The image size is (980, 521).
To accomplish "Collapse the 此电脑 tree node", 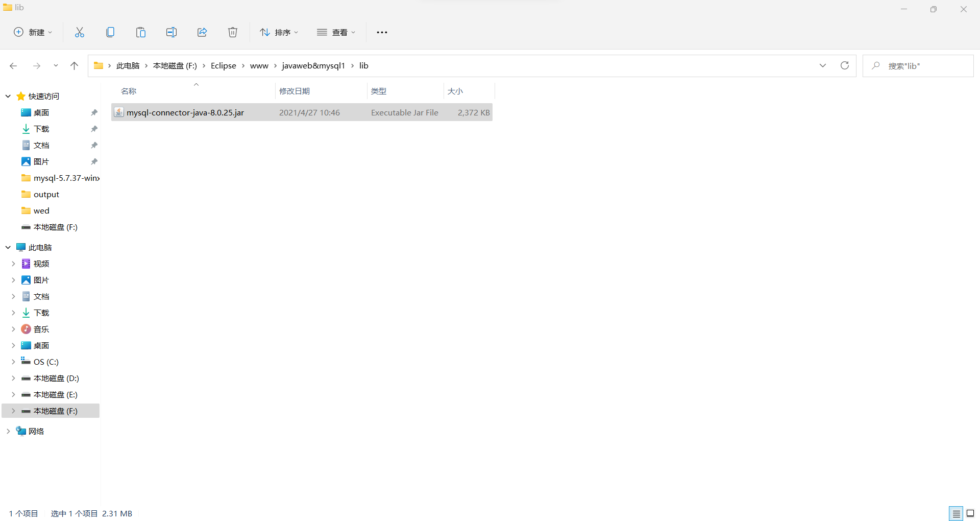I will [8, 247].
